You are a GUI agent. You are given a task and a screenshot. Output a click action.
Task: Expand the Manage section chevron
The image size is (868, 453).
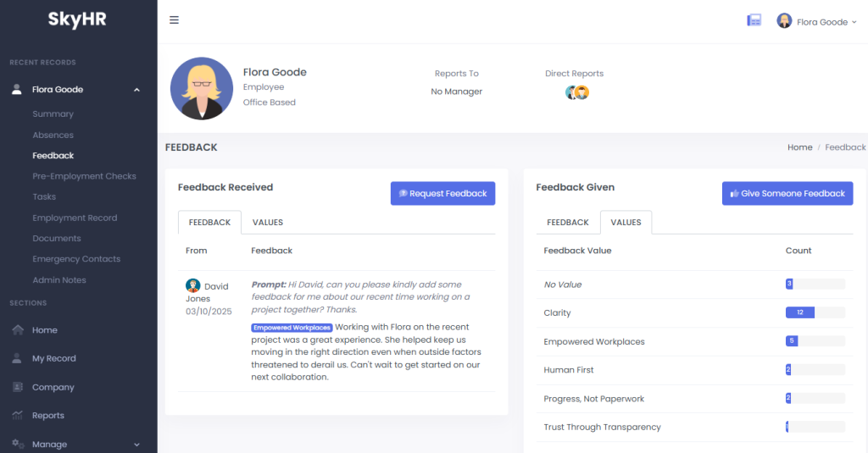(136, 445)
